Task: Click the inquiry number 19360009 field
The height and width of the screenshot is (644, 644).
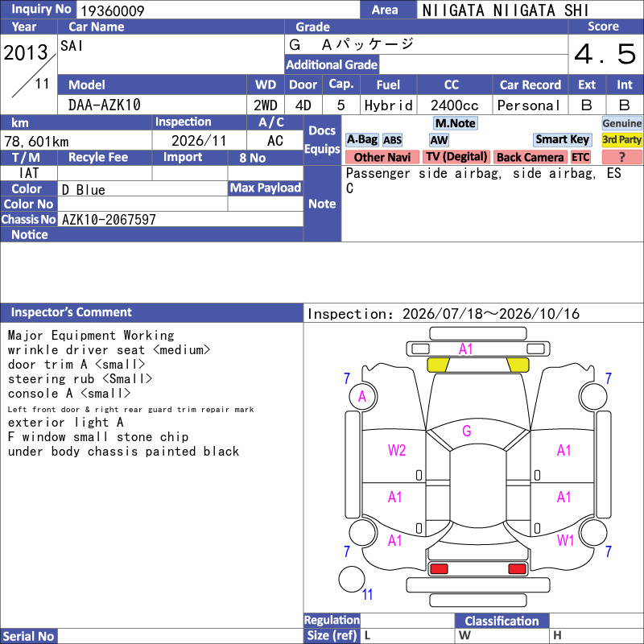Action: point(218,10)
